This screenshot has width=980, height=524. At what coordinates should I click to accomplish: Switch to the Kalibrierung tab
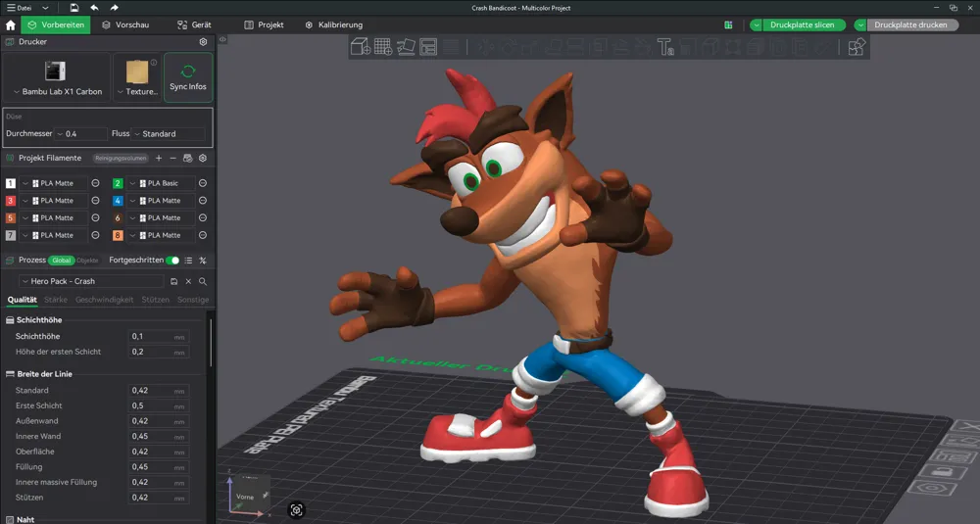[x=334, y=25]
